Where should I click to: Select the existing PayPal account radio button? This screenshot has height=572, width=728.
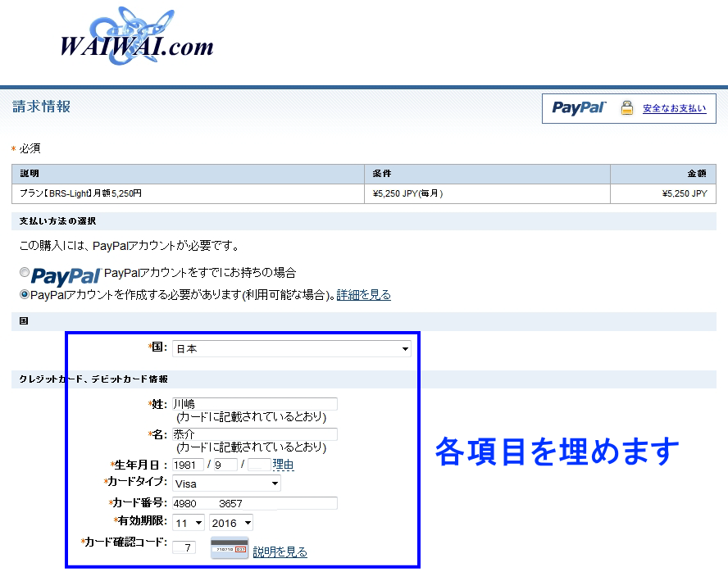click(x=24, y=272)
